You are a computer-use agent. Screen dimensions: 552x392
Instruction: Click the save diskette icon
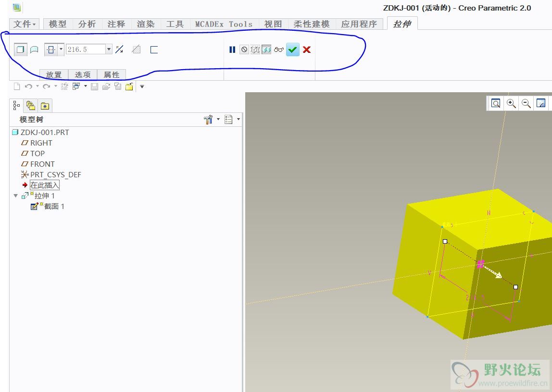pos(94,86)
